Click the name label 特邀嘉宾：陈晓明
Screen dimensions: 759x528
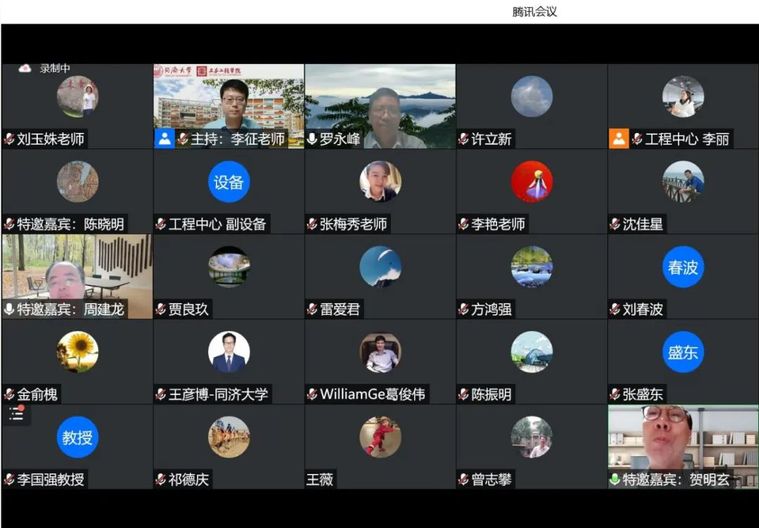coord(70,224)
